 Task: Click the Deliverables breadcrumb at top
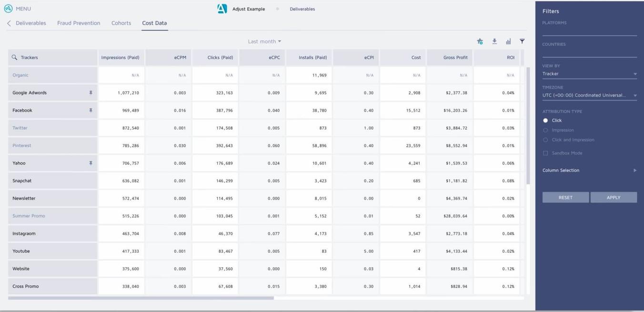point(302,9)
